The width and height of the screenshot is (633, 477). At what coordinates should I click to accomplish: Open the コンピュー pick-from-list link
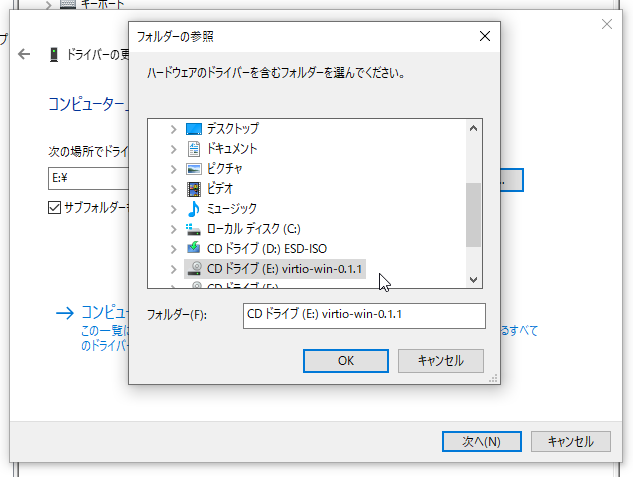point(105,312)
